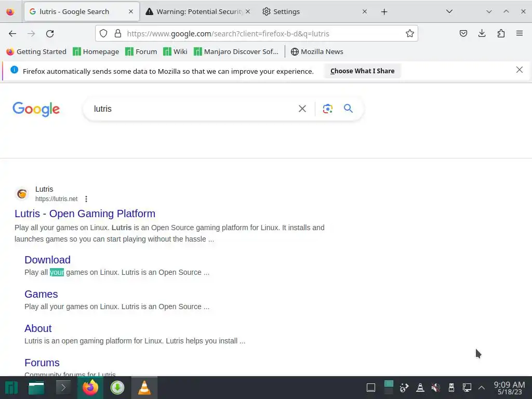Click the Choose What I Share button
The height and width of the screenshot is (399, 532).
tap(362, 71)
